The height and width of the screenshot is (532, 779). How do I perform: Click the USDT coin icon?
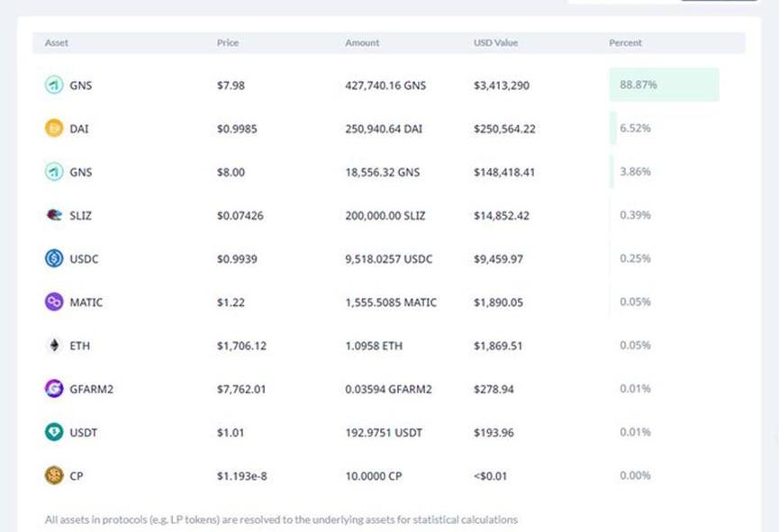click(x=54, y=432)
